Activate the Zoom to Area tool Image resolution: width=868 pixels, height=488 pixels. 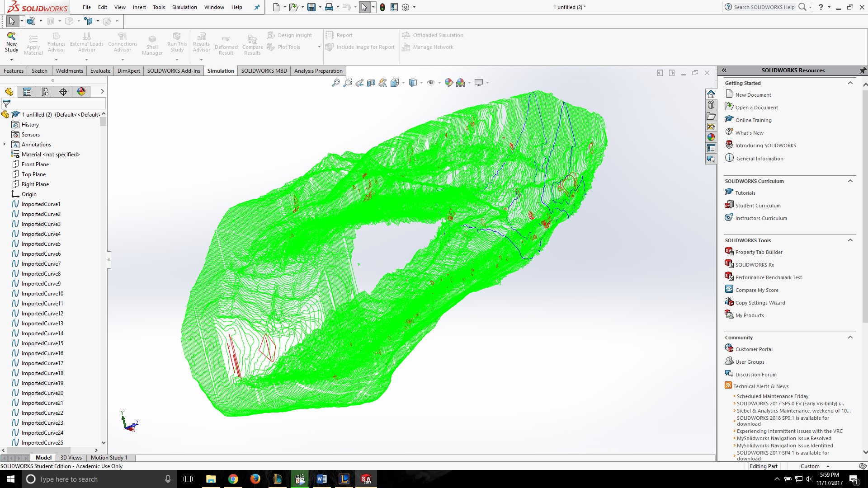(347, 83)
